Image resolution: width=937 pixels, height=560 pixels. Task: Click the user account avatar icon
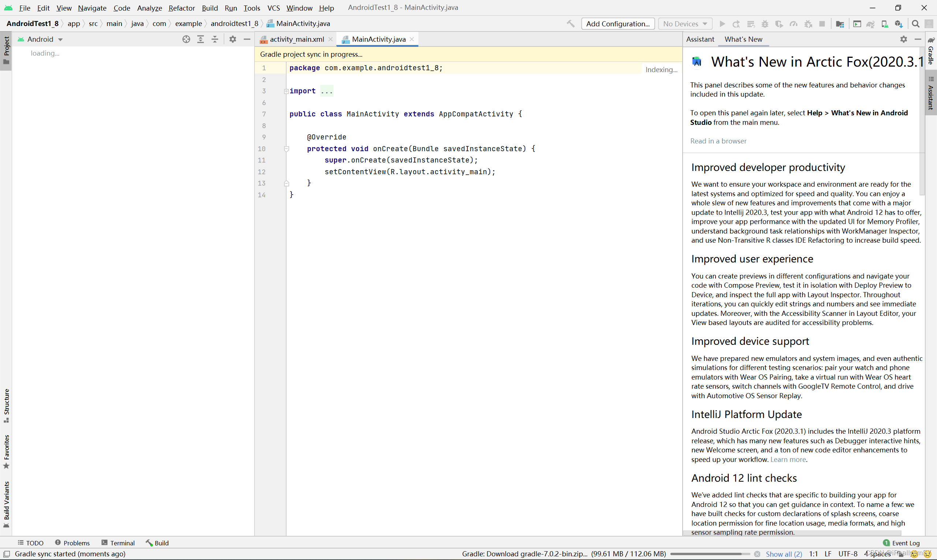929,24
